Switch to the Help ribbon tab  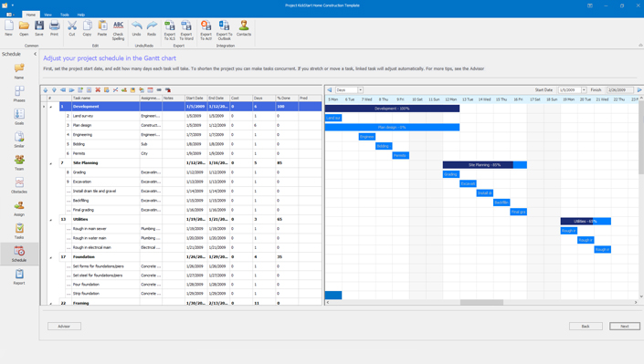pyautogui.click(x=81, y=15)
